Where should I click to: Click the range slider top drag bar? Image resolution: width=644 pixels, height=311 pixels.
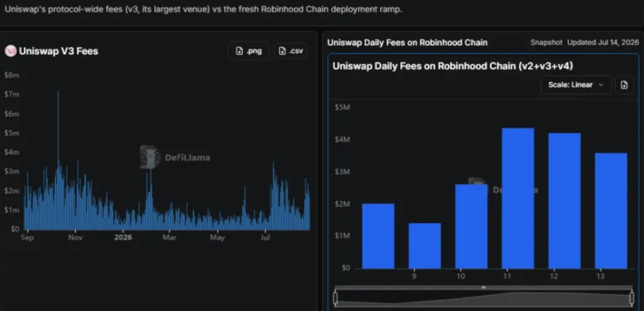tap(484, 288)
